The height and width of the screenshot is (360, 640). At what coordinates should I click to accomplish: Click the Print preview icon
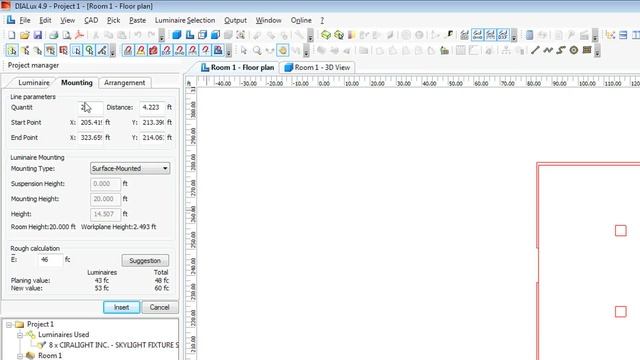coord(67,35)
